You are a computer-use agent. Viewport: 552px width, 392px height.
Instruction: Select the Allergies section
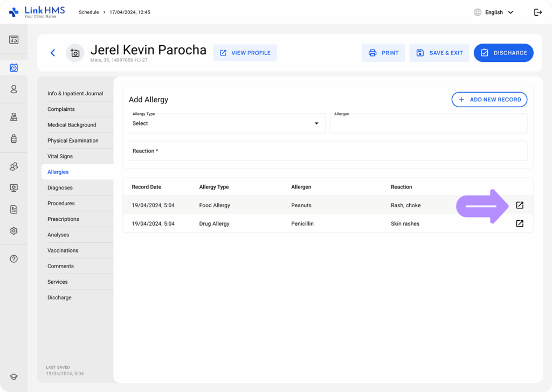(x=78, y=172)
